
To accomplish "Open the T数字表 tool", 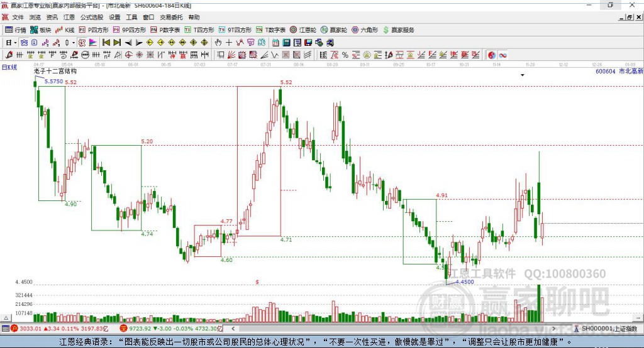I will [270, 30].
